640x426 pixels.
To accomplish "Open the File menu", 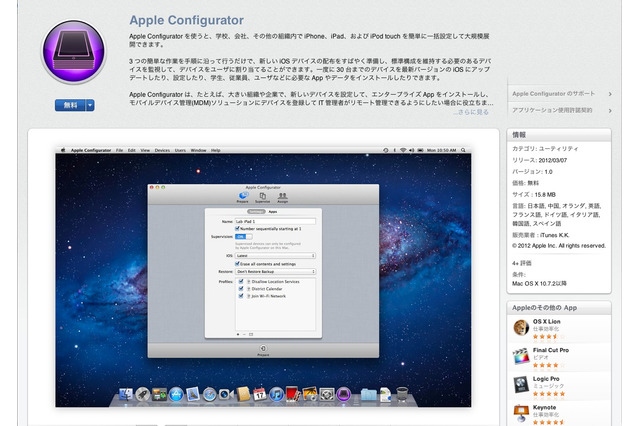I will [x=119, y=150].
